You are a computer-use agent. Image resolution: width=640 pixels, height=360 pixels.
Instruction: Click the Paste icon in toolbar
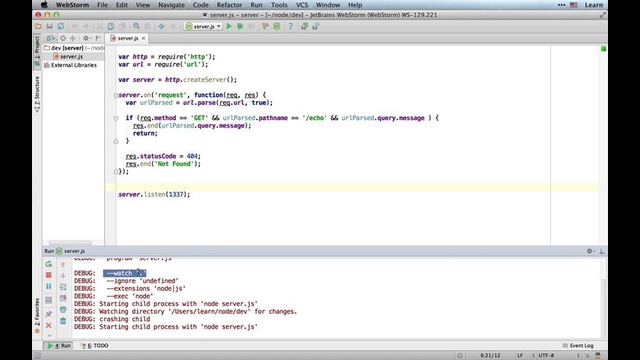pyautogui.click(x=122, y=26)
